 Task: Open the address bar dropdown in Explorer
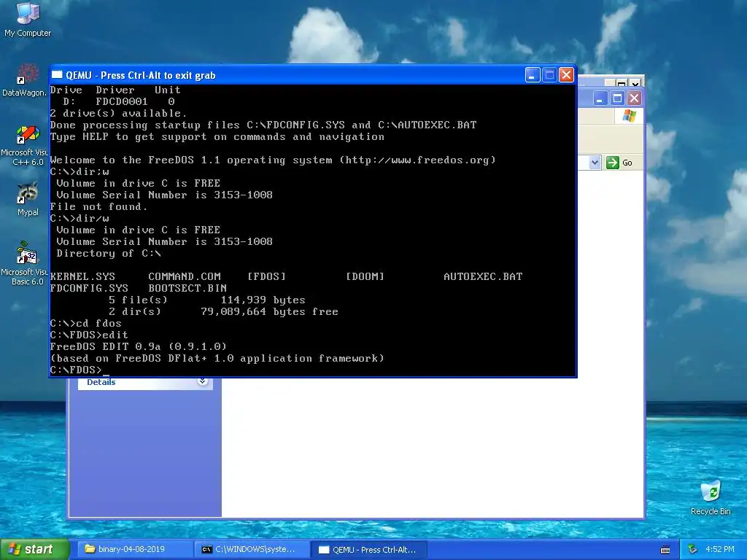595,163
